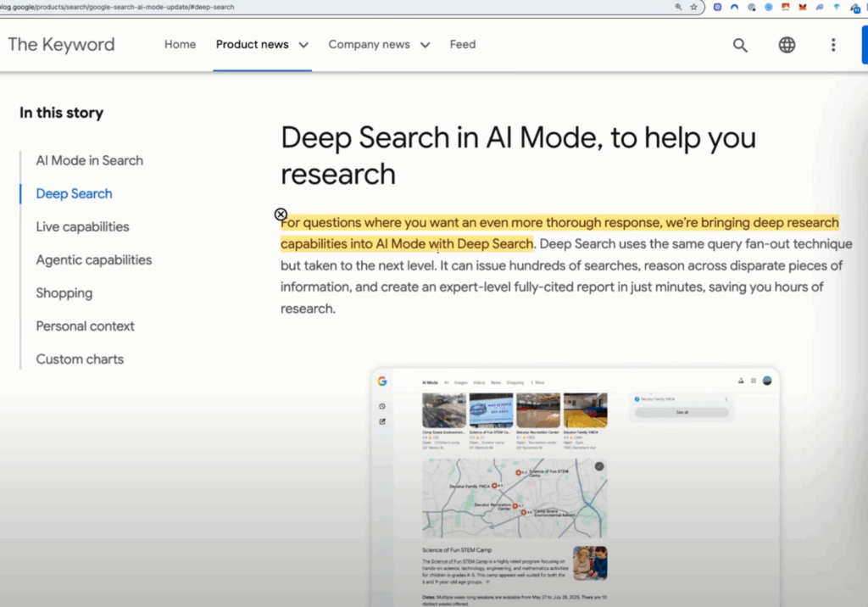Select the Shopping tab in the preview

coord(515,382)
